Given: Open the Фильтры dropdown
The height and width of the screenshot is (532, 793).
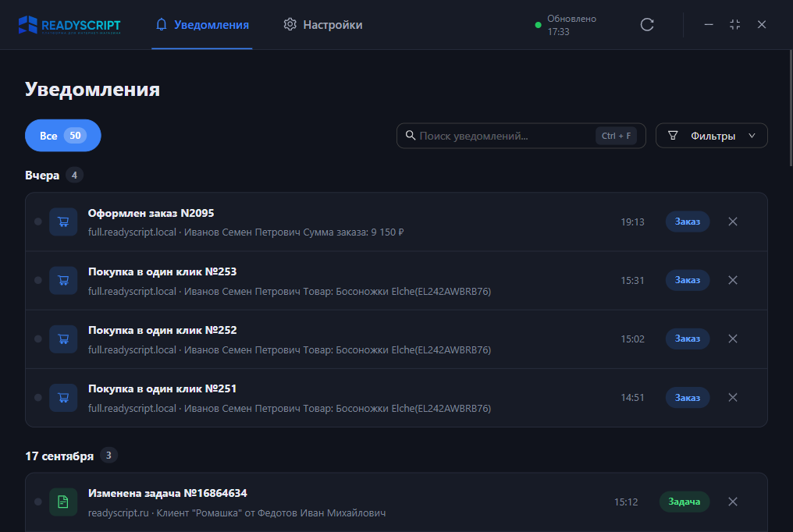Looking at the screenshot, I should 712,136.
